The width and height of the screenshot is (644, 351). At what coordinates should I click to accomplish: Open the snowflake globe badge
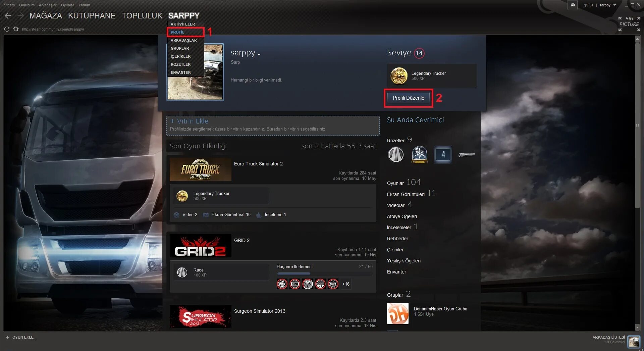(419, 155)
